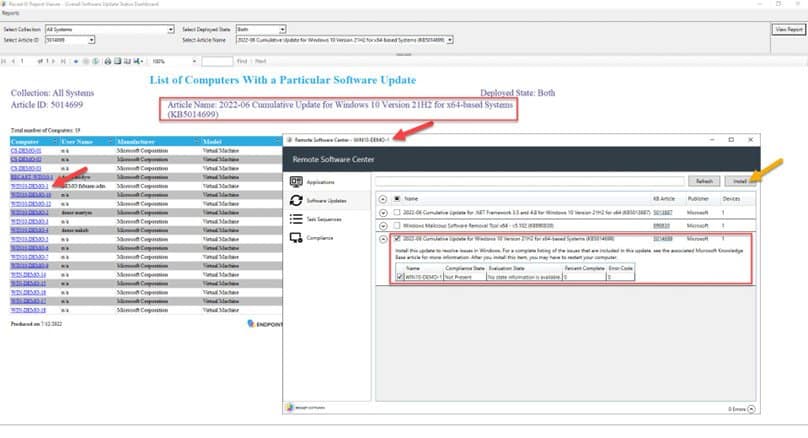
Task: Click the Publisher column header
Action: (x=698, y=198)
